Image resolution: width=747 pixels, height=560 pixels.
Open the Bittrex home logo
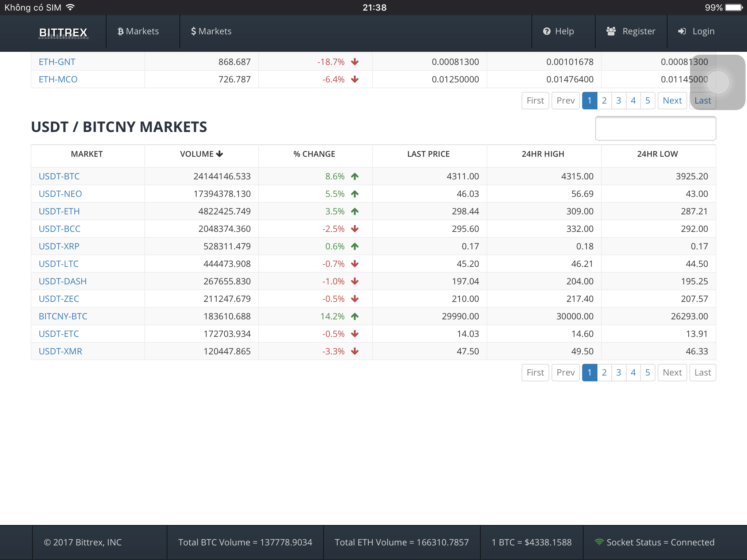point(63,32)
